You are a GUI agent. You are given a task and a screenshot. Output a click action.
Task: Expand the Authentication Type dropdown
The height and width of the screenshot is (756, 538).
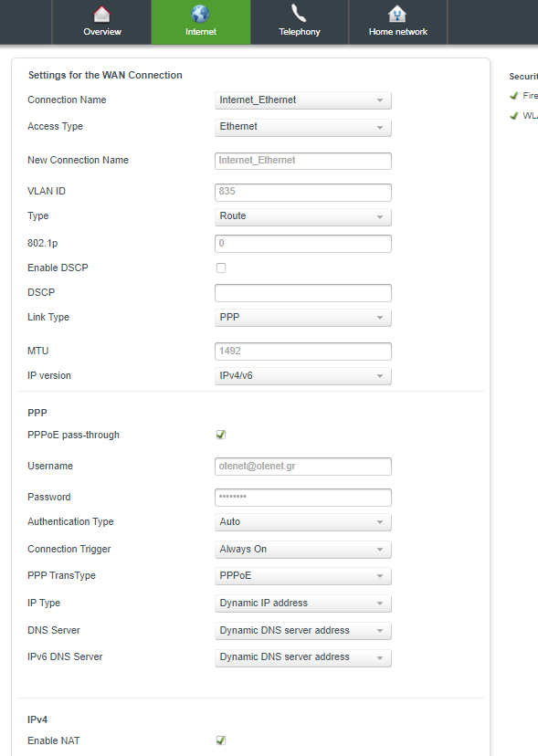point(303,522)
